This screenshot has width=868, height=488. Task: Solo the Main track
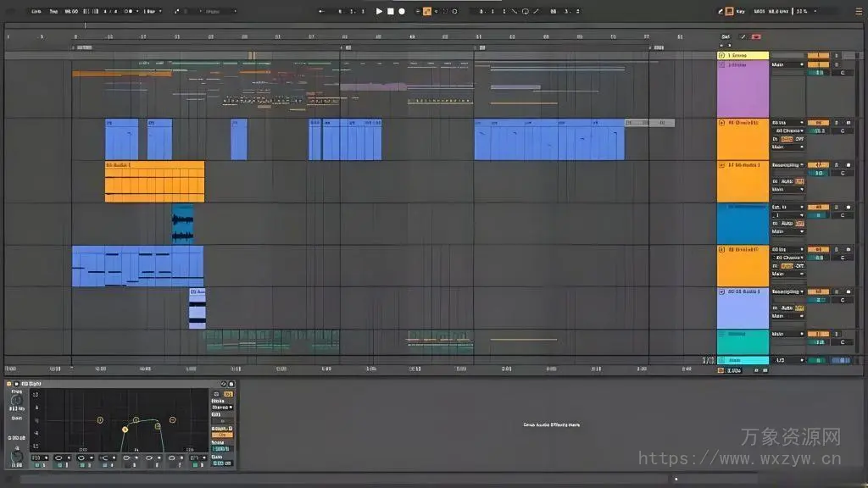pos(837,359)
